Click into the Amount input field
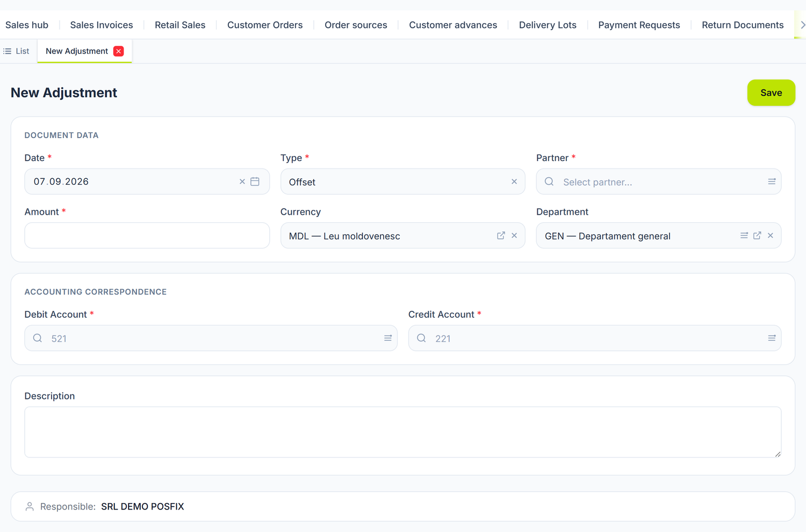806x532 pixels. pyautogui.click(x=147, y=235)
